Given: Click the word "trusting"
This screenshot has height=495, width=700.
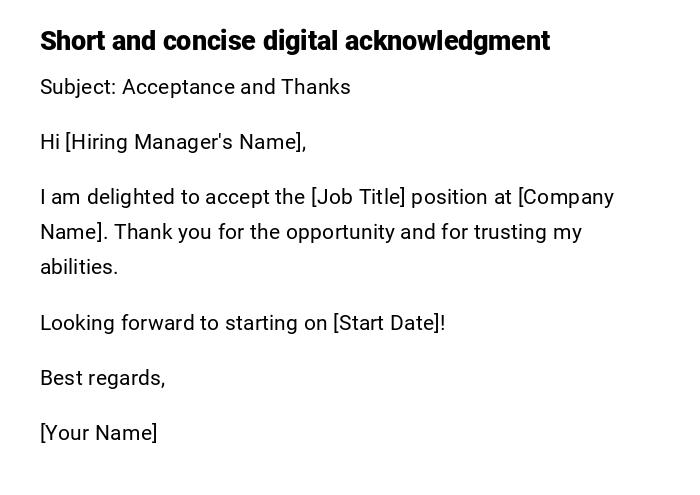Looking at the screenshot, I should [510, 232].
